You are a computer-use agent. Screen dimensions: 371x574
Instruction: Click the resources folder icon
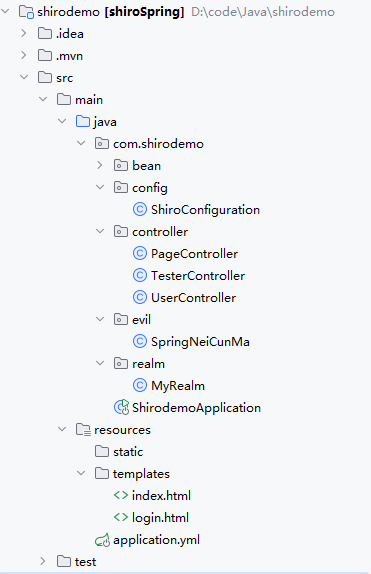tap(83, 429)
